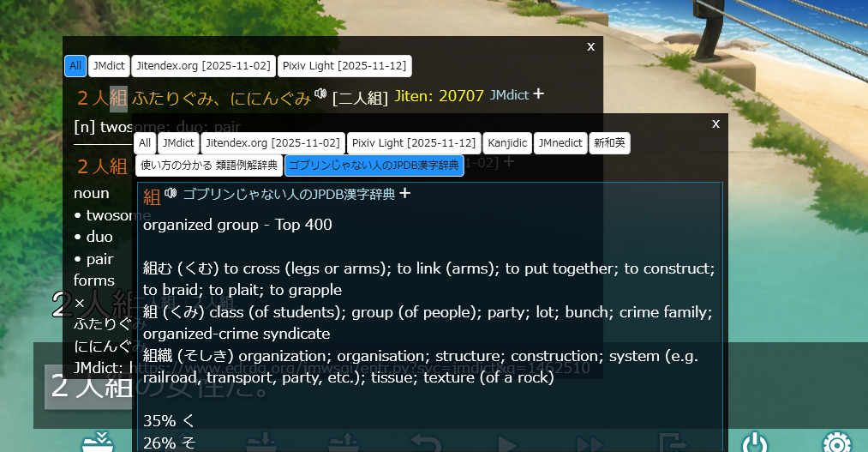Select the JMnedict dictionary tab
The width and height of the screenshot is (868, 452).
pos(560,143)
